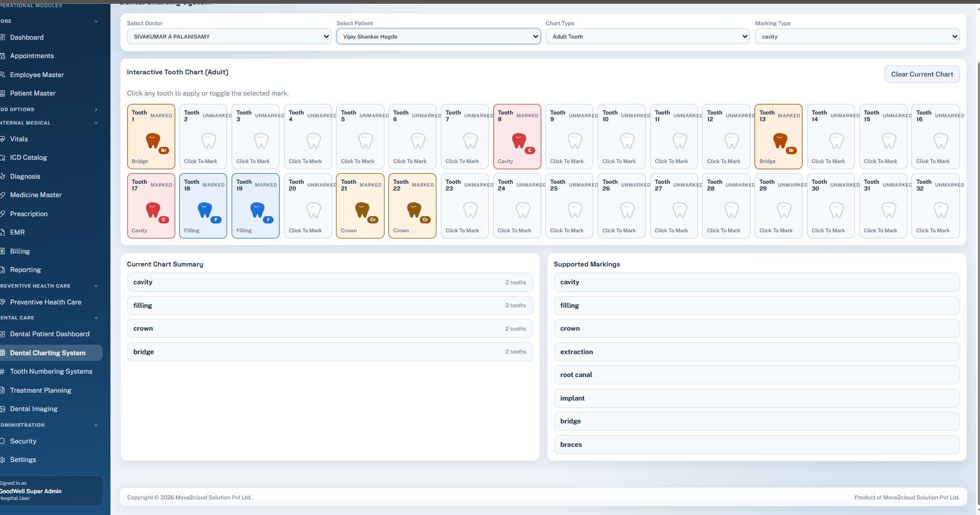The height and width of the screenshot is (515, 980).
Task: Click the blue filling icon on Tooth 19
Action: [x=257, y=210]
